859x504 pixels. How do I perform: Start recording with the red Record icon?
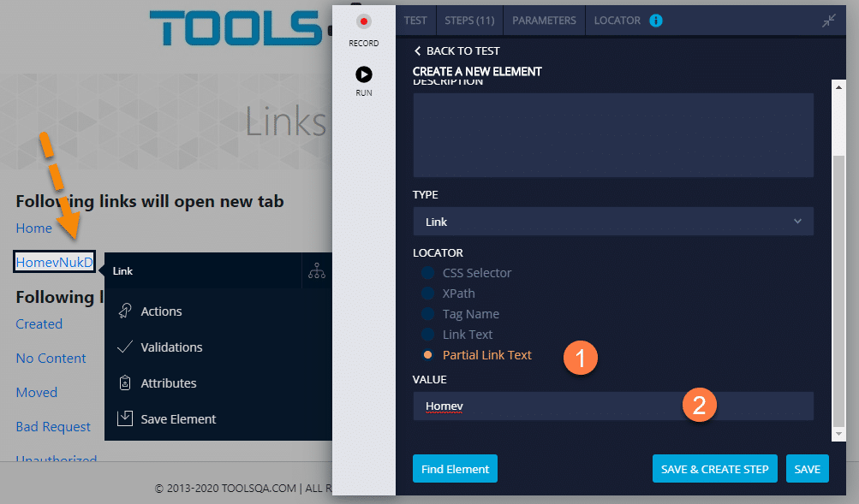[363, 21]
